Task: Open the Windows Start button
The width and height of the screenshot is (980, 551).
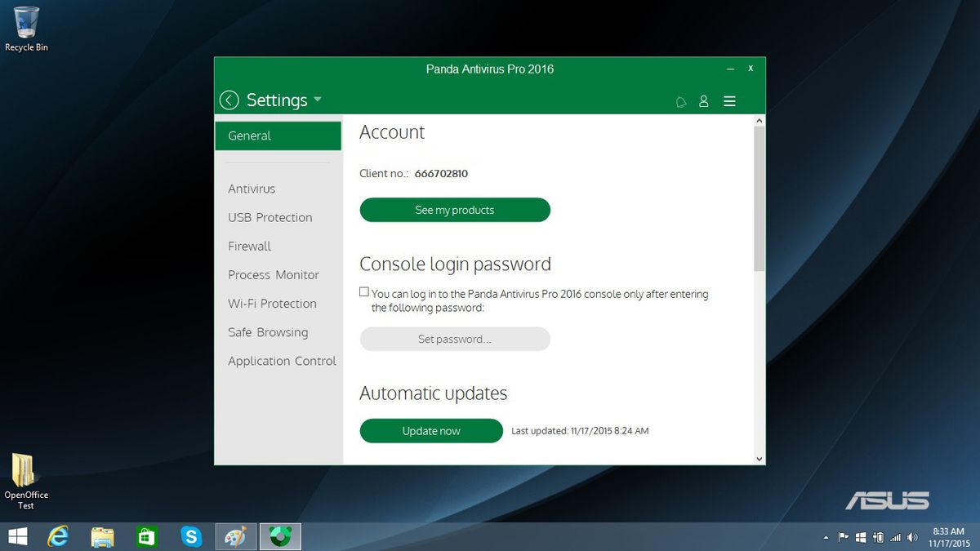Action: tap(17, 536)
